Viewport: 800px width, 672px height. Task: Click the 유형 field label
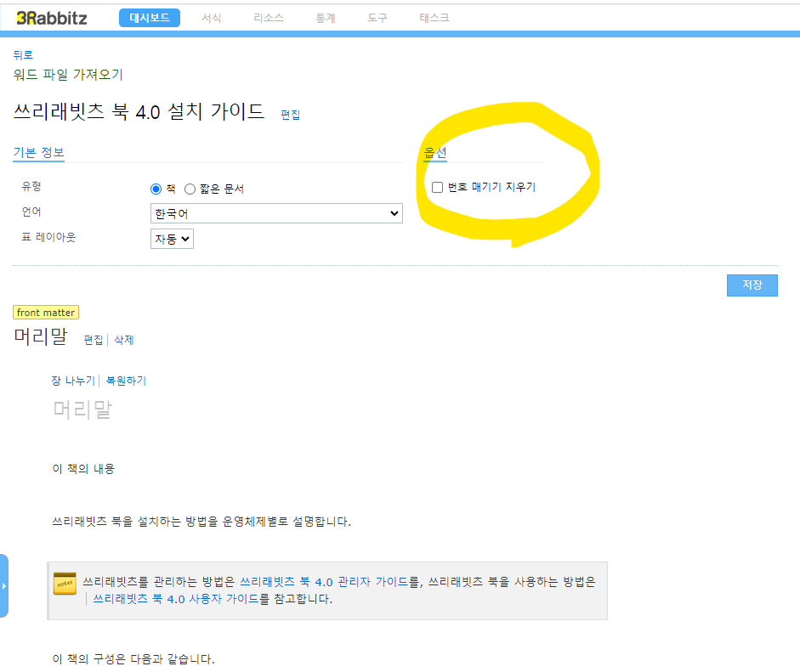click(31, 186)
